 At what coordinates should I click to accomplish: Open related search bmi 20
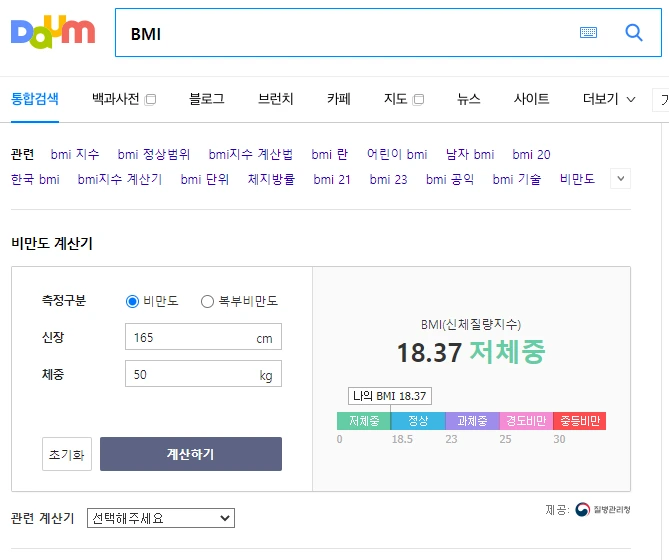[x=531, y=154]
